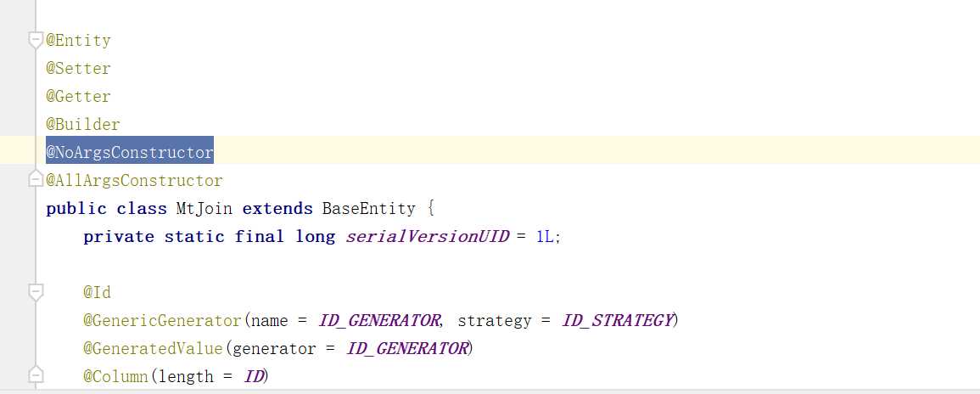Click the @Getter annotation
980x394 pixels.
[78, 97]
